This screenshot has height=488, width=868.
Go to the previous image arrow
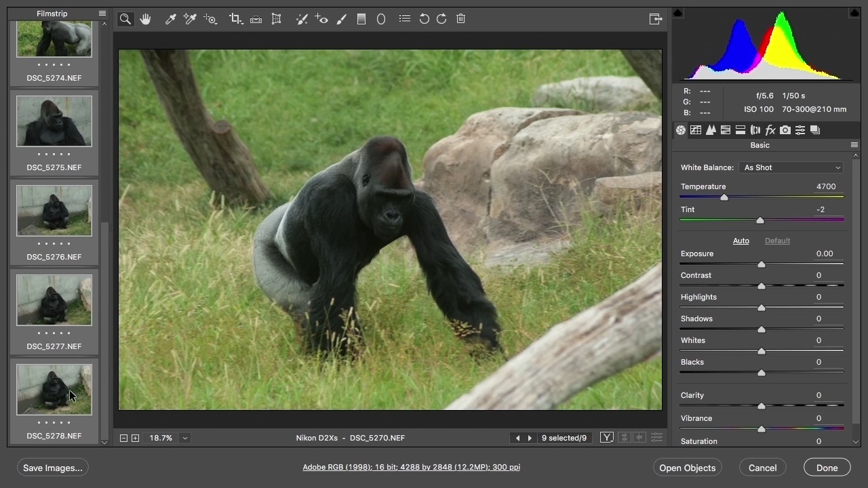pyautogui.click(x=518, y=438)
